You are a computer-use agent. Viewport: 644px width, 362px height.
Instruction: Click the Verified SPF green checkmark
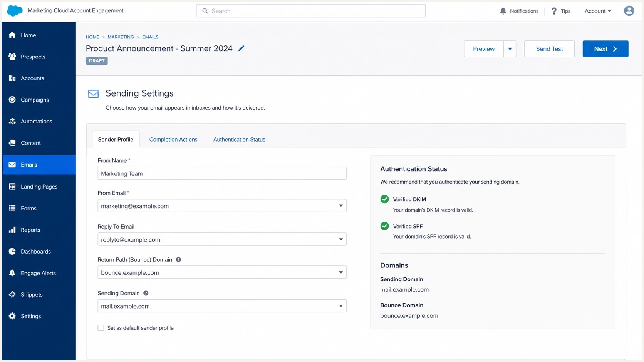tap(384, 226)
